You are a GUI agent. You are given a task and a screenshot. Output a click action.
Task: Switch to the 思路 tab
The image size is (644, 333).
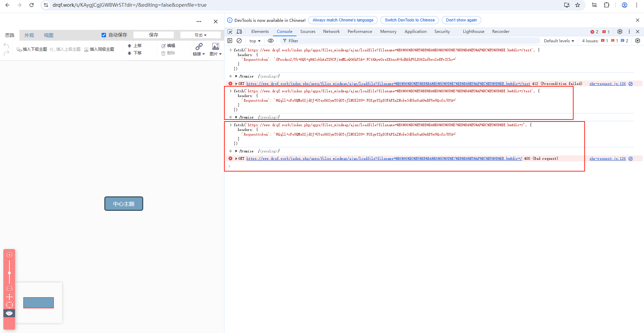(10, 35)
